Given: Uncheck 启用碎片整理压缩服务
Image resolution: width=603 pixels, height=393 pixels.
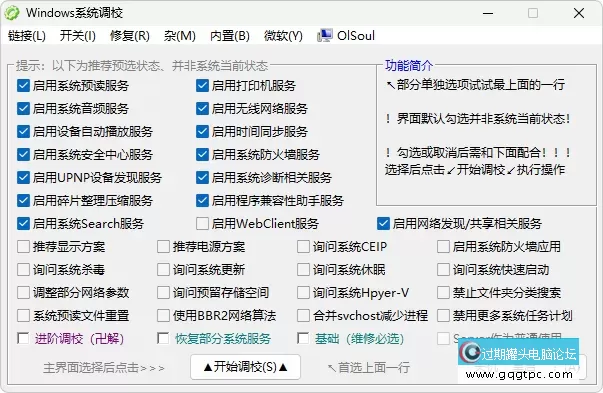Looking at the screenshot, I should (x=23, y=200).
